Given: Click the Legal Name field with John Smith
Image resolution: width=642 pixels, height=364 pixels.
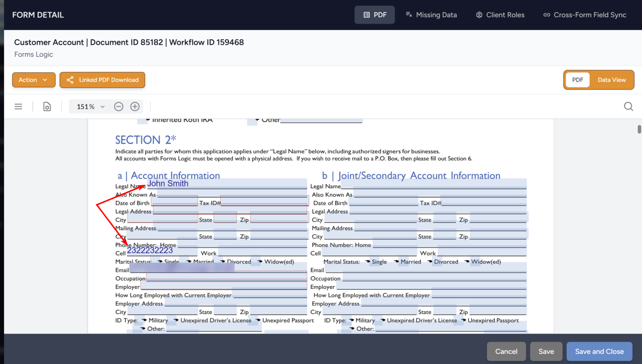Looking at the screenshot, I should [227, 183].
